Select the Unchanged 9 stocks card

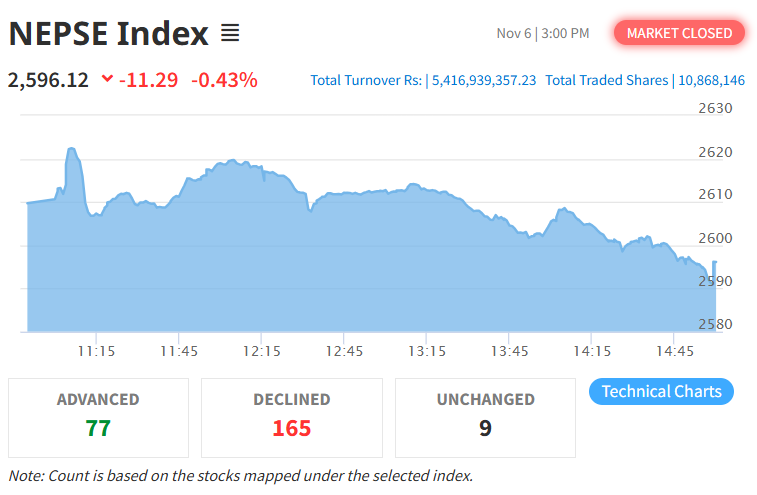pos(485,416)
